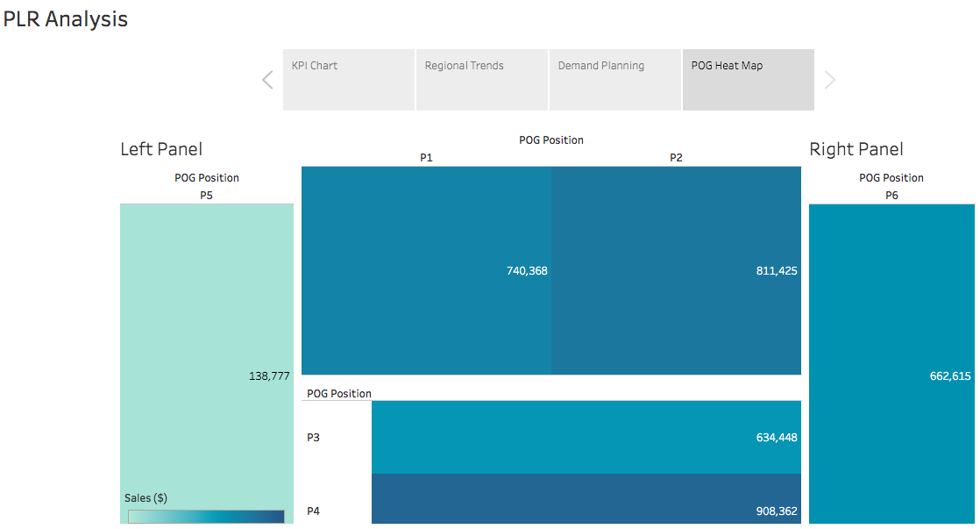Select the P1 tile showing 740,368
Screen dimensions: 980x529
pyautogui.click(x=426, y=271)
